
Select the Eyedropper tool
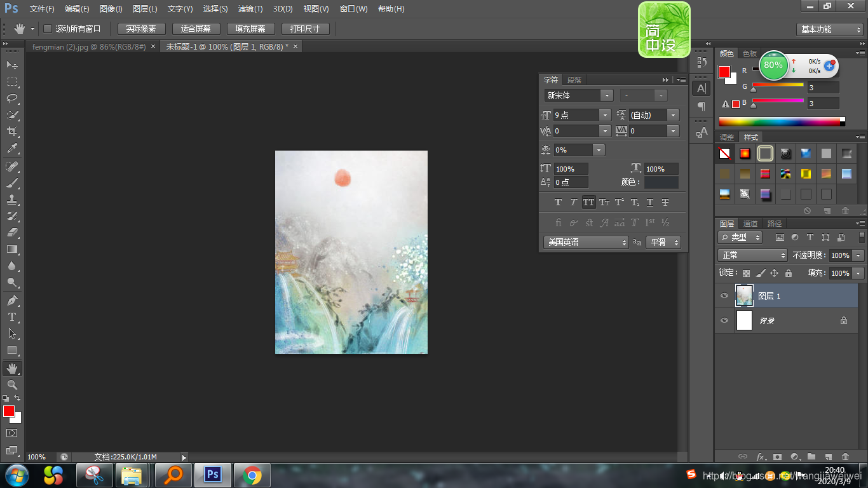12,149
